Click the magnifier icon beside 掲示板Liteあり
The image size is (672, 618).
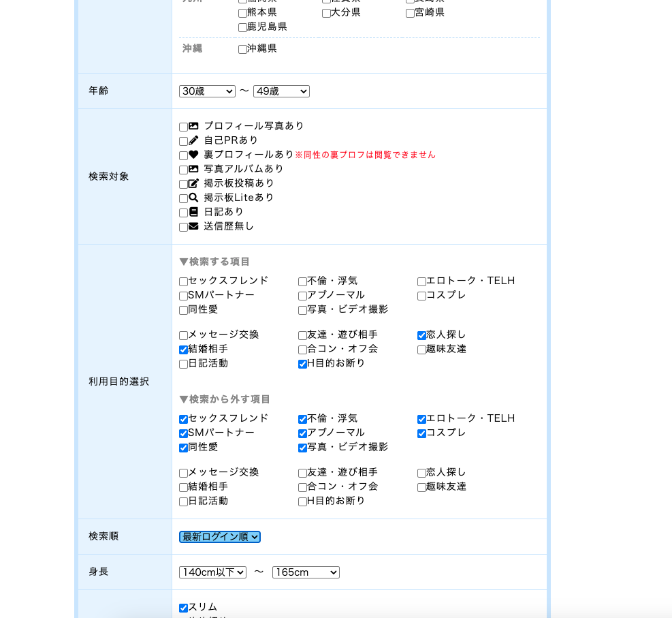(194, 198)
